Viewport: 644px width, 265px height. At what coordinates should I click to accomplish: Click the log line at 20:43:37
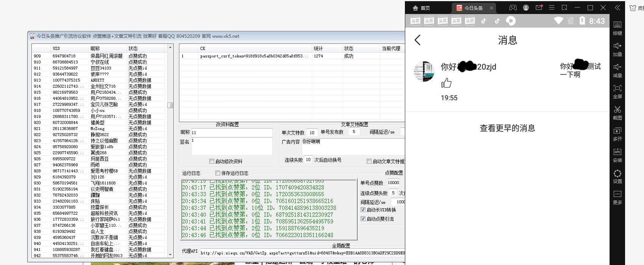coord(259,208)
